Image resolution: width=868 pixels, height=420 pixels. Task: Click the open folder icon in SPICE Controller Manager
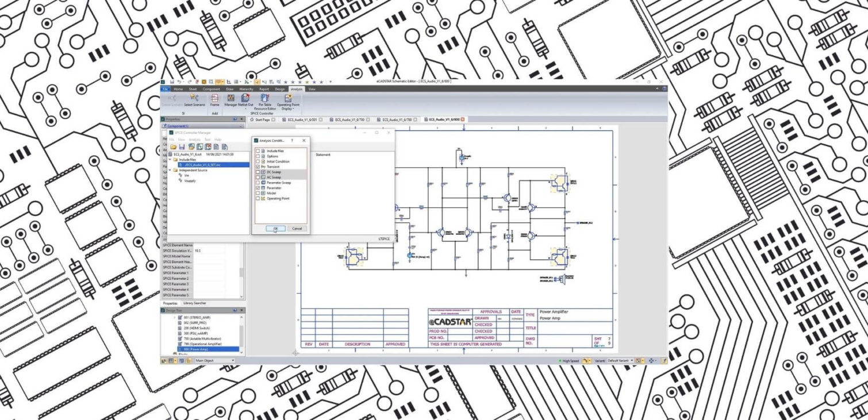click(x=173, y=147)
